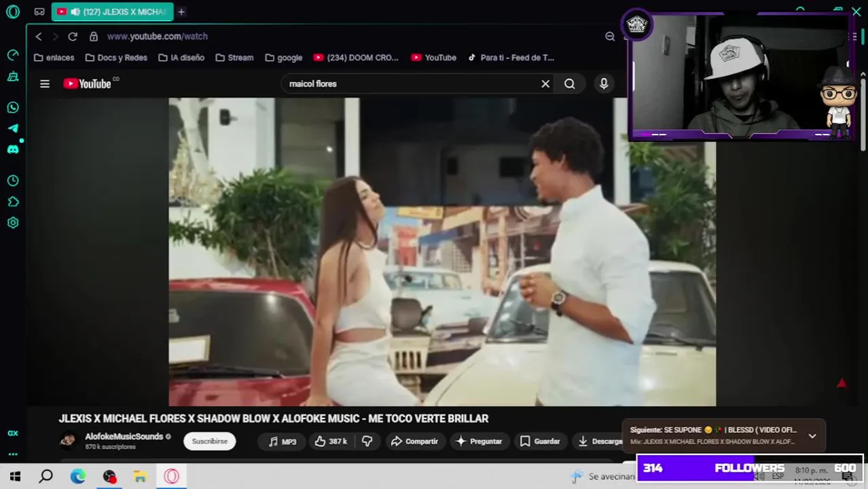This screenshot has height=489, width=868.
Task: Subscribe using the Suscribirse button
Action: point(210,441)
